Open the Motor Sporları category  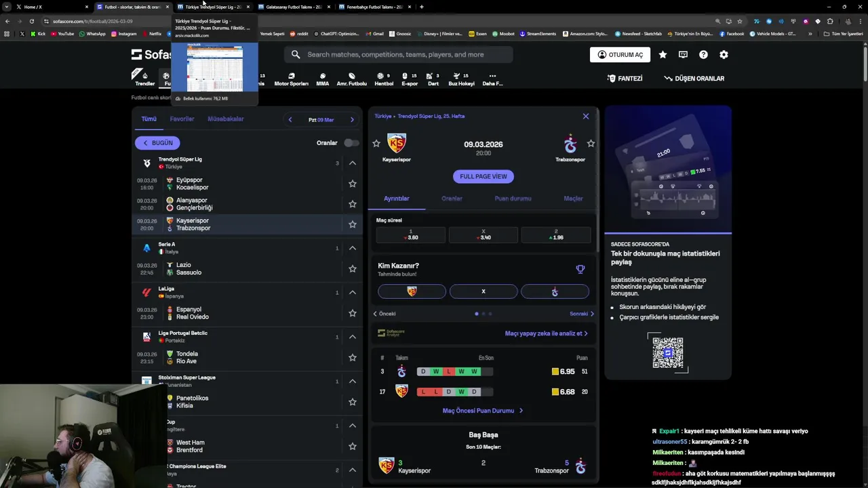tap(291, 79)
